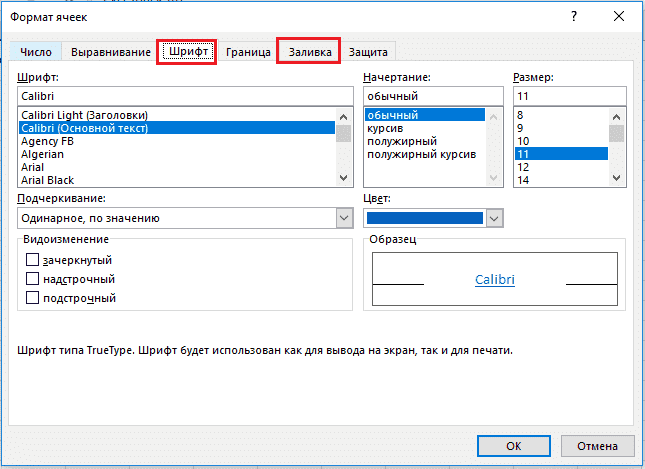Toggle the надстрочный checkbox

[33, 279]
